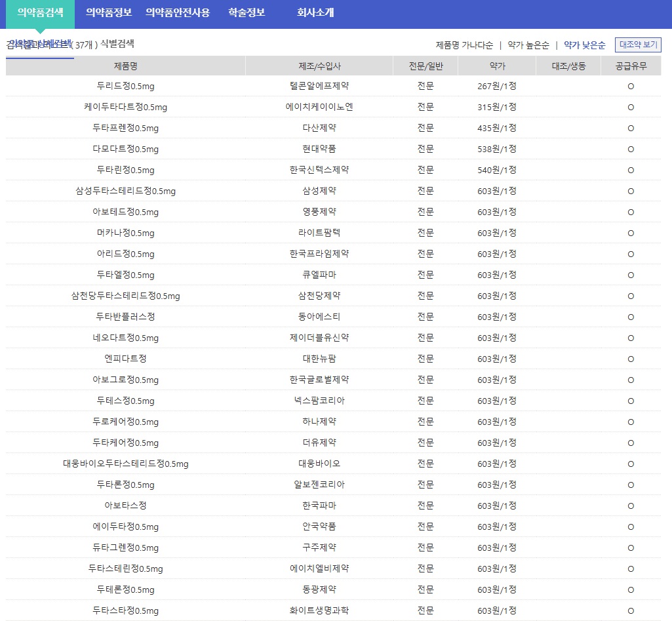Open the 의약품정보 menu
This screenshot has height=621, width=672.
coord(109,12)
